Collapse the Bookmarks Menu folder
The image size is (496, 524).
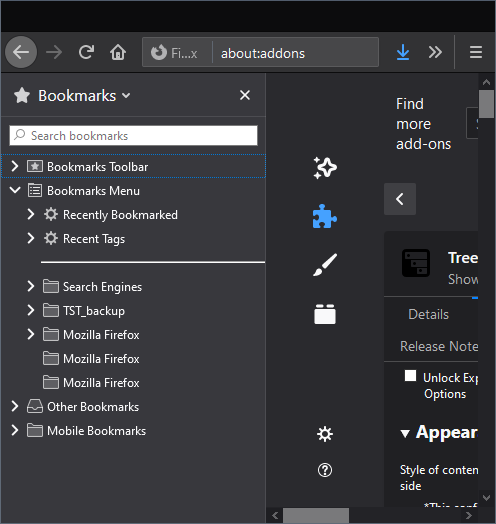click(15, 190)
